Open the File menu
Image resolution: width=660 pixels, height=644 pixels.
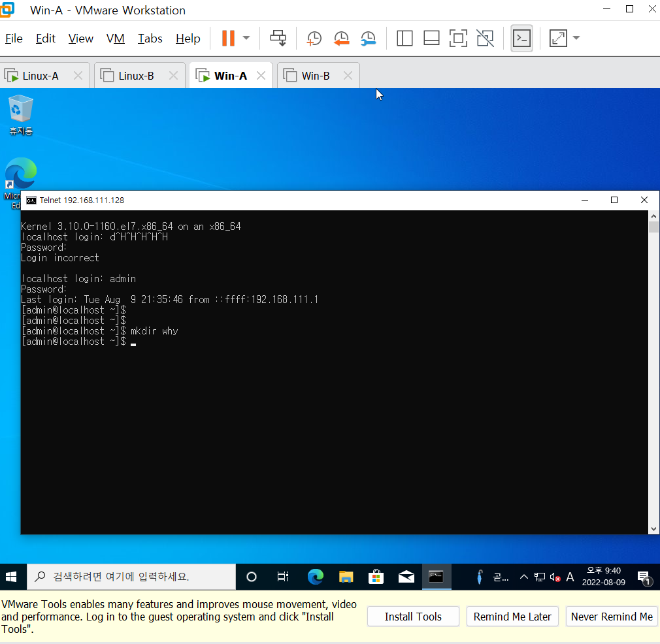[14, 39]
